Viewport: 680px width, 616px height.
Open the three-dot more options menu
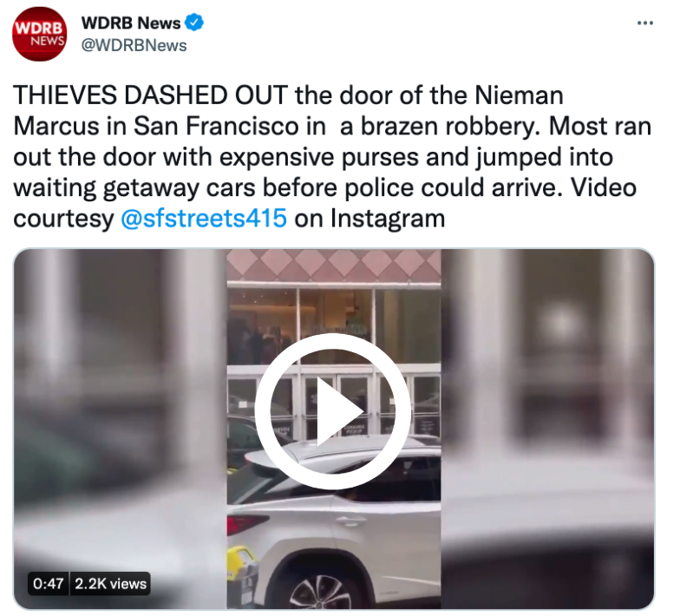645,23
